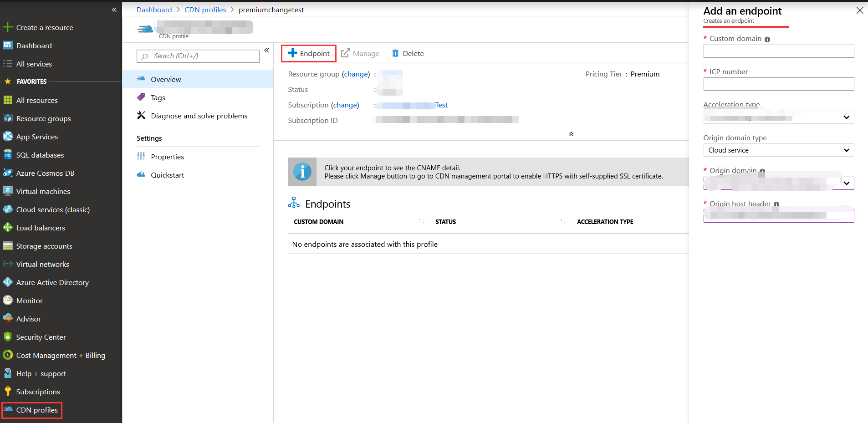Open the Azure Active Directory icon
This screenshot has height=423, width=868.
click(x=8, y=282)
